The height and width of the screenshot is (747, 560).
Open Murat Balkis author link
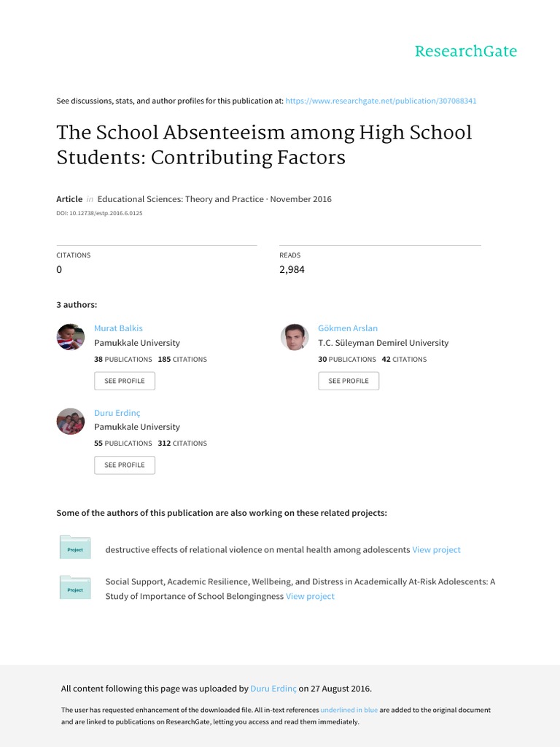[118, 328]
